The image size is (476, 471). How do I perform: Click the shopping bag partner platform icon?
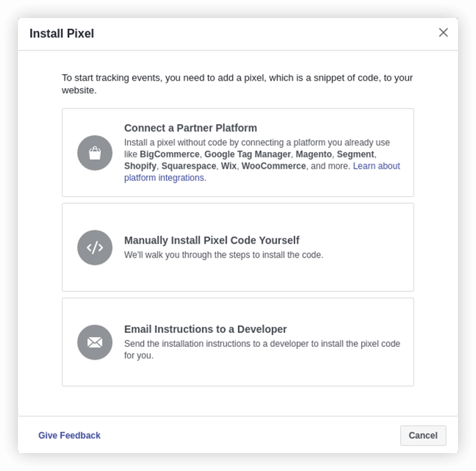pos(95,153)
